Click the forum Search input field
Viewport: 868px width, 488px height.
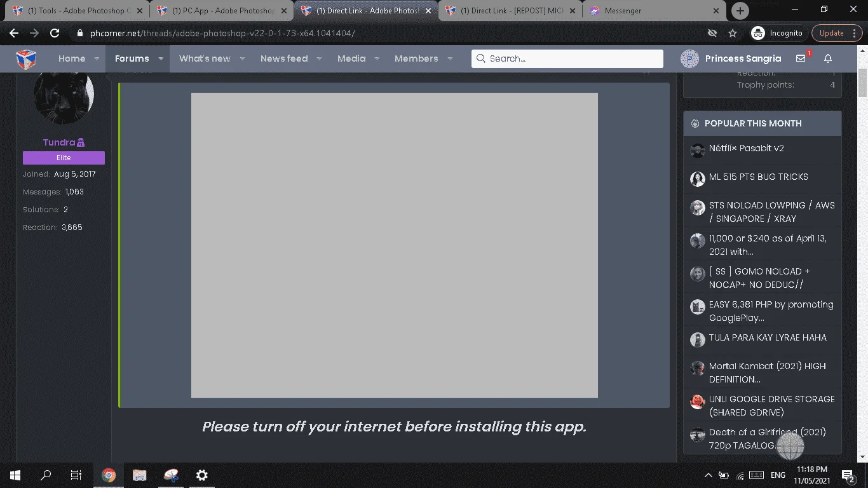[567, 58]
